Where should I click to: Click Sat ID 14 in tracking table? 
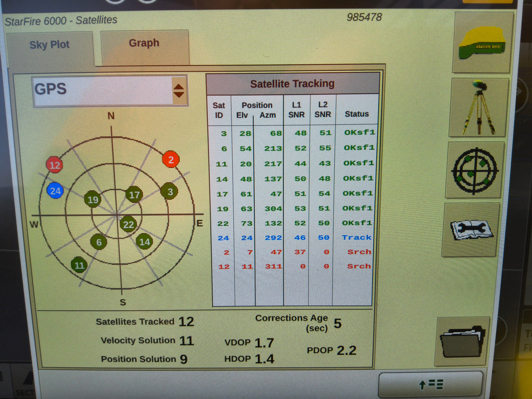point(222,179)
